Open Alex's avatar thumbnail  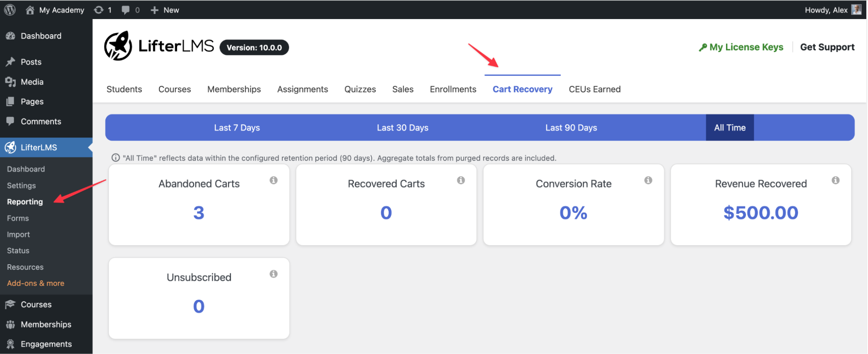pyautogui.click(x=856, y=10)
